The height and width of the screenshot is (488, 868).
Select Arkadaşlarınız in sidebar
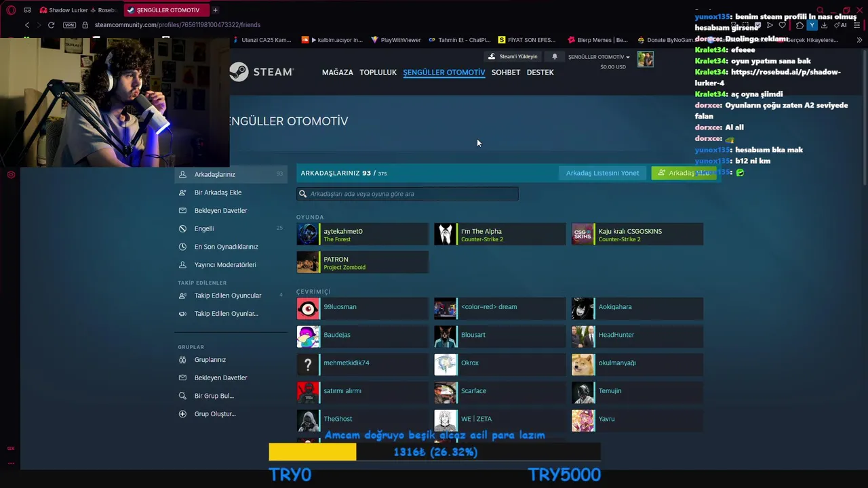pyautogui.click(x=231, y=174)
